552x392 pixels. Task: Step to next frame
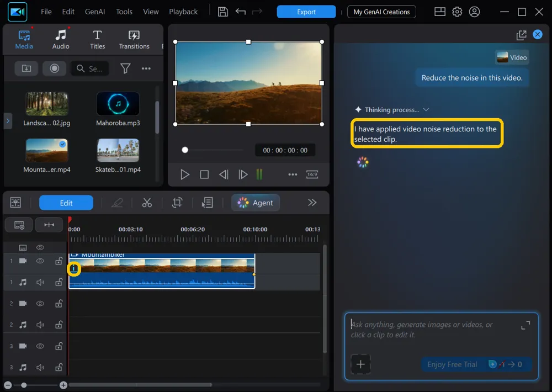tap(243, 174)
